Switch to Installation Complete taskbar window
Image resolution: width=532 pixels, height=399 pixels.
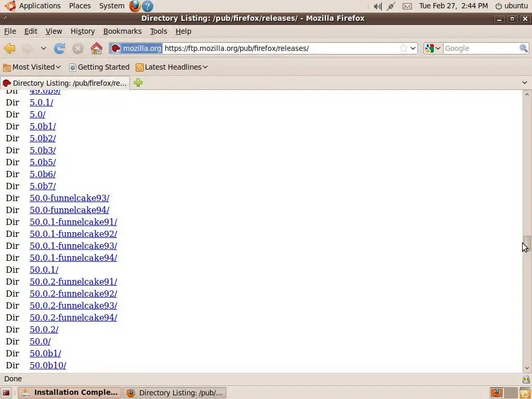(70, 393)
